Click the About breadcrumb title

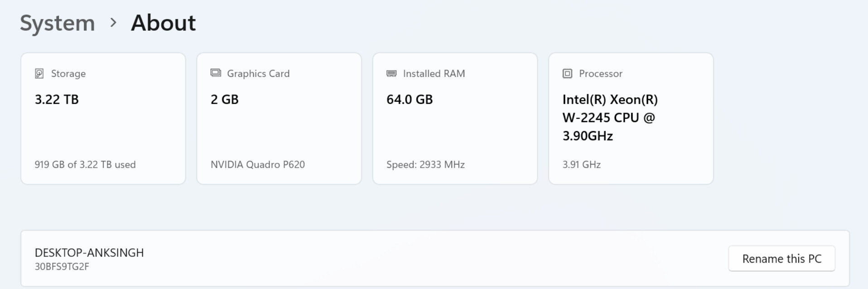[164, 23]
